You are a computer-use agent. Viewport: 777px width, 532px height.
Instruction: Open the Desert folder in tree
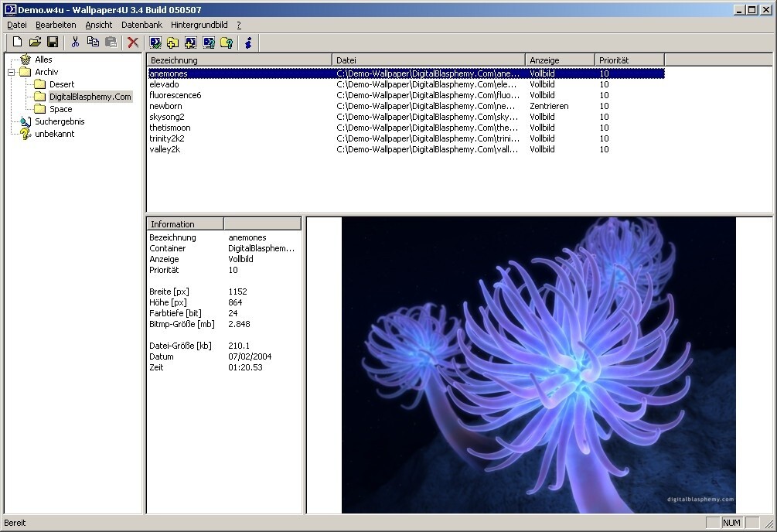point(61,84)
